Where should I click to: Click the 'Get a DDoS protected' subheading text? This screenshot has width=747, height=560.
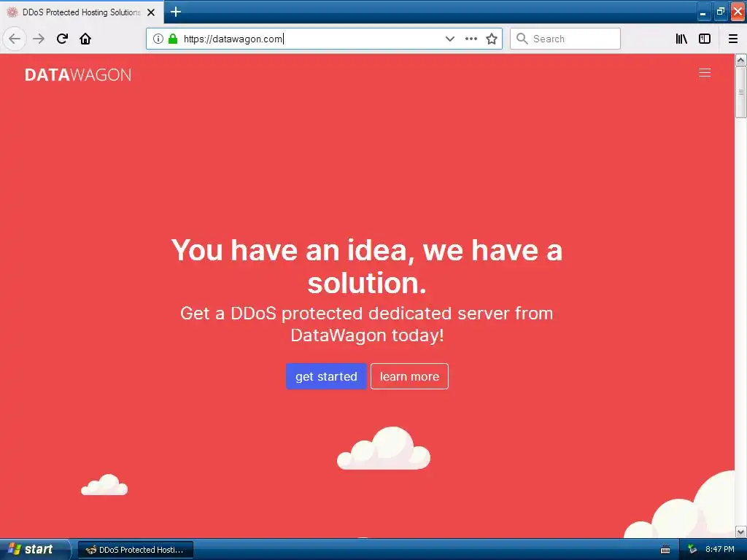click(367, 324)
